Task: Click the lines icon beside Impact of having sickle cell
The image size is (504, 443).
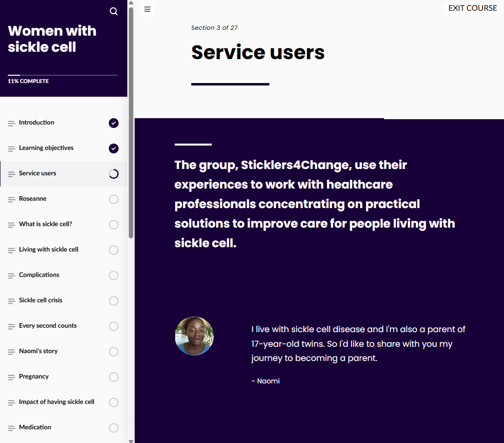Action: [x=12, y=403]
